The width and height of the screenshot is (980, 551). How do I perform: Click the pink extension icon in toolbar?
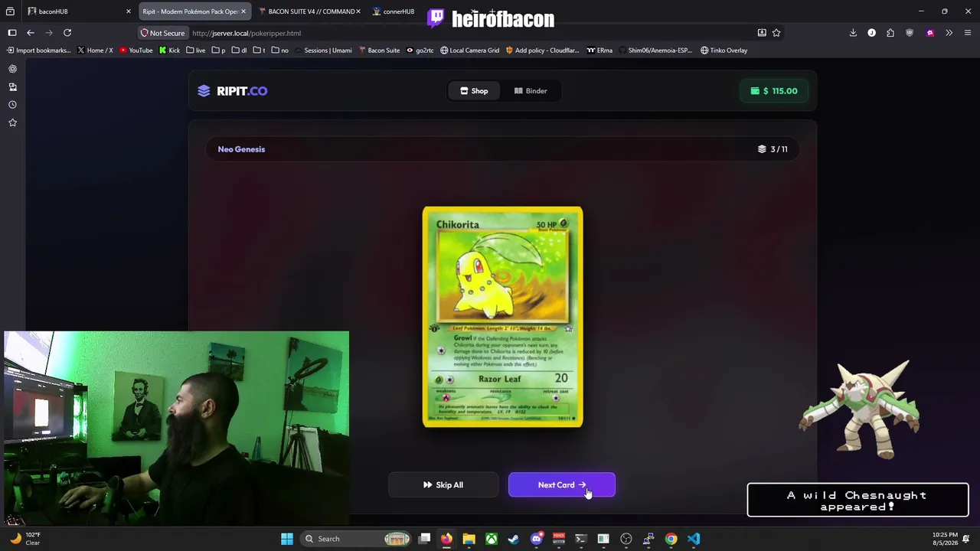click(x=930, y=33)
